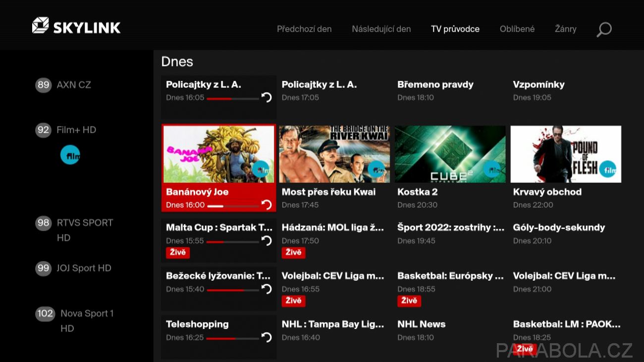Go to Následující den
The width and height of the screenshot is (644, 362).
(x=381, y=29)
